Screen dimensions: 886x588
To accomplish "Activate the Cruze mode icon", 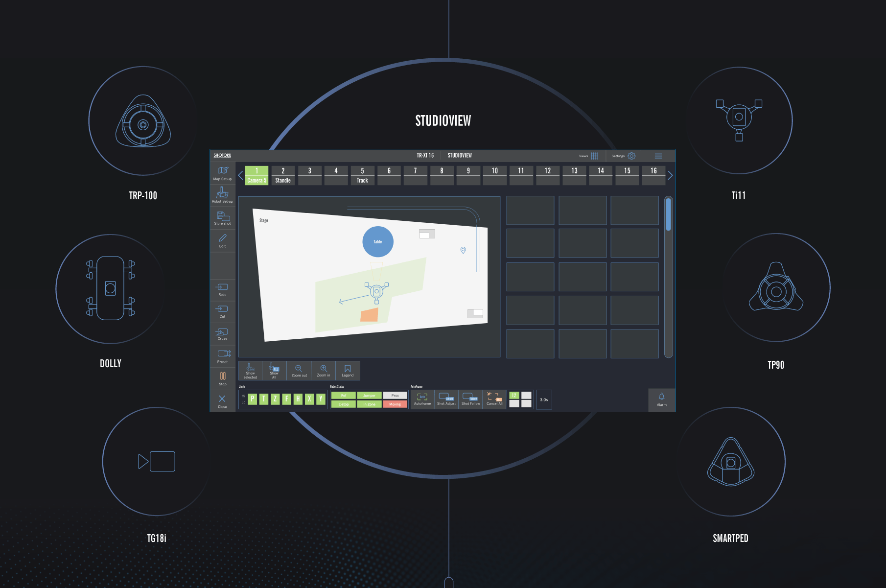I will [x=222, y=334].
